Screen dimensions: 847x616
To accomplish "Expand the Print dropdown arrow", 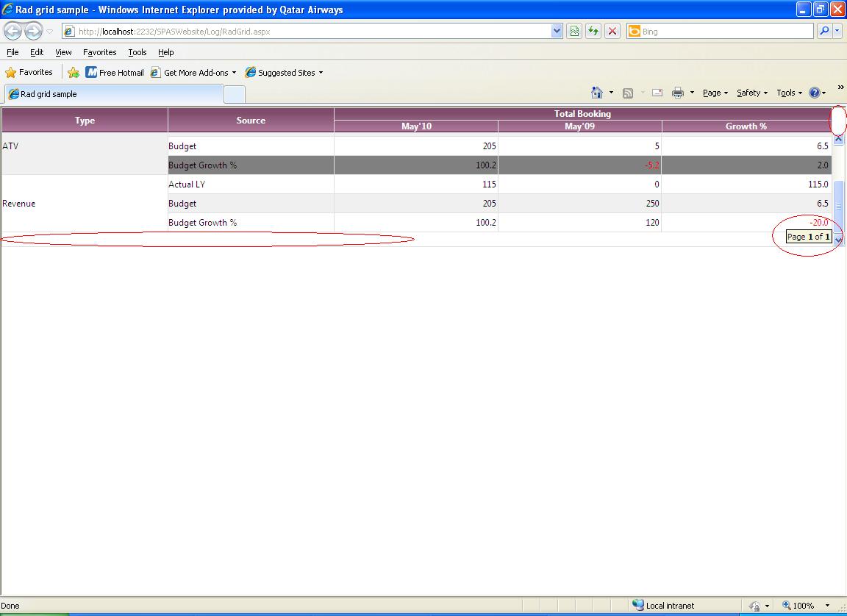I will coord(692,93).
